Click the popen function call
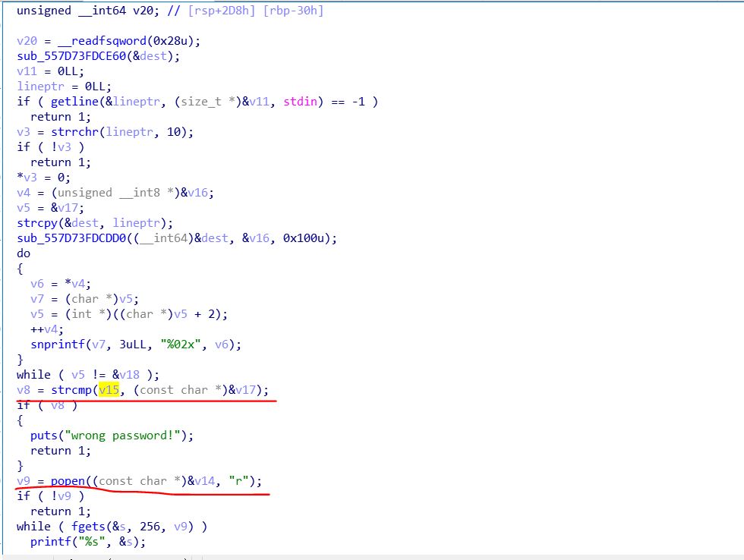 click(x=68, y=481)
